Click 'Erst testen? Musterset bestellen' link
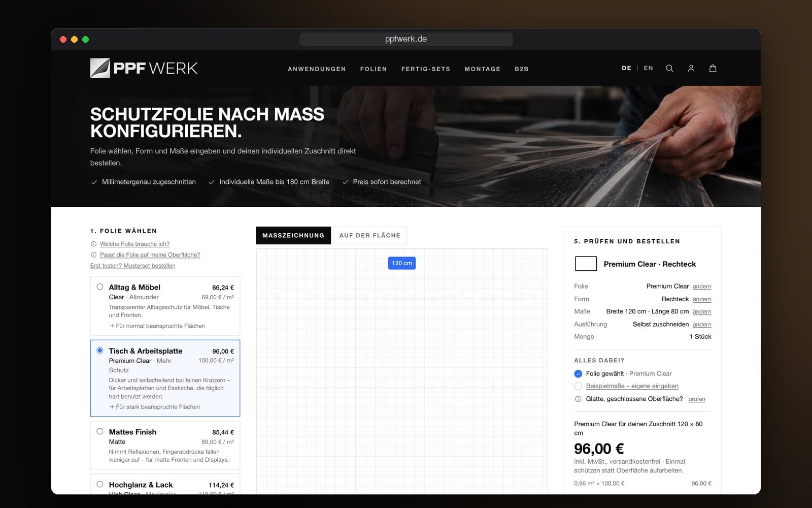The width and height of the screenshot is (812, 508). (x=132, y=266)
